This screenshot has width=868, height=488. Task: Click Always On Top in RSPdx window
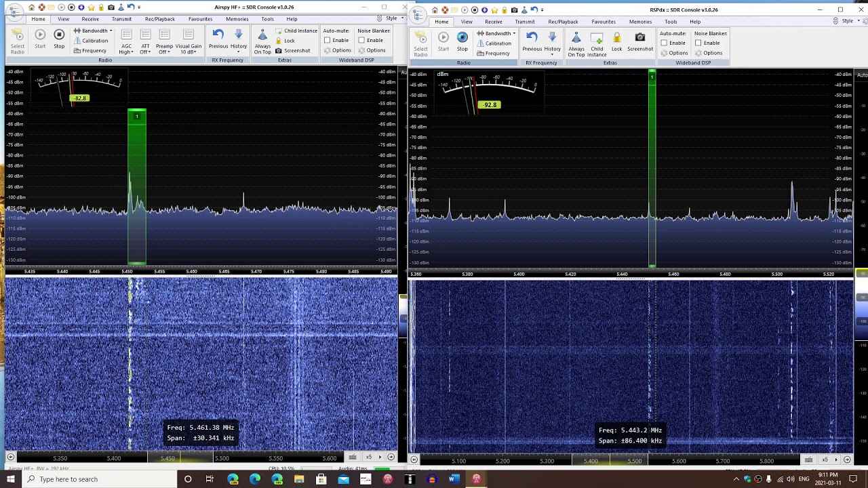tap(576, 44)
